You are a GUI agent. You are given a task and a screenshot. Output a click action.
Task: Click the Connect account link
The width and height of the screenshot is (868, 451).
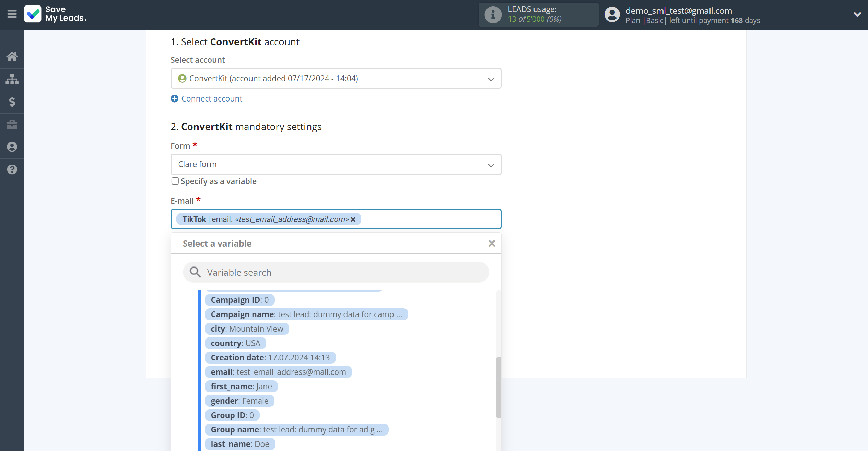pos(212,99)
